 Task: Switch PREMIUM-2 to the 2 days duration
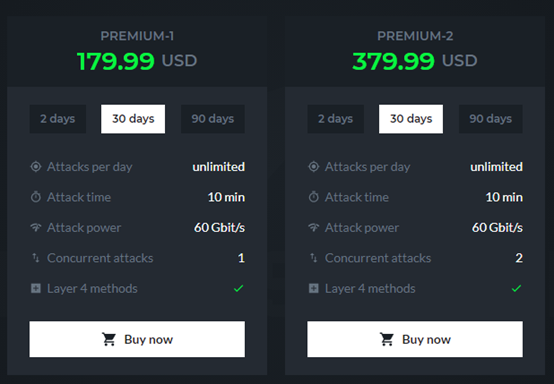(336, 119)
